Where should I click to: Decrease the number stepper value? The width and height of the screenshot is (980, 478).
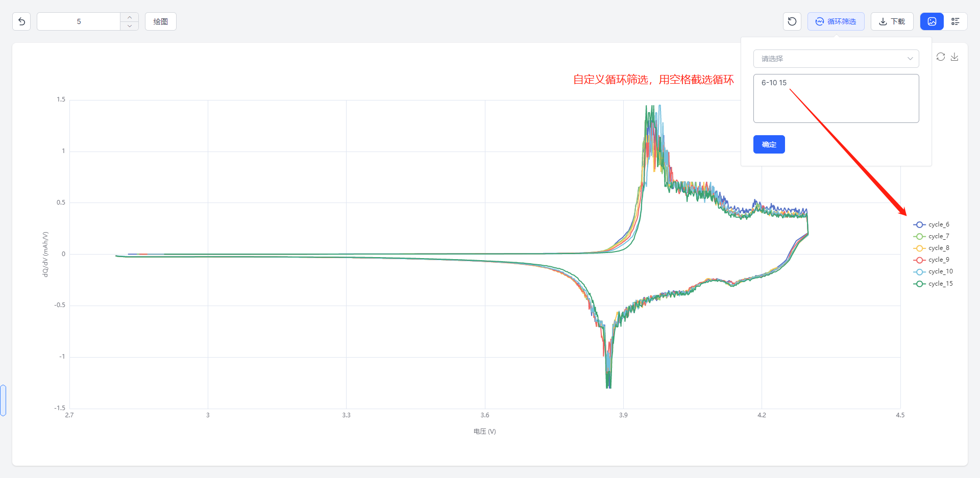130,26
